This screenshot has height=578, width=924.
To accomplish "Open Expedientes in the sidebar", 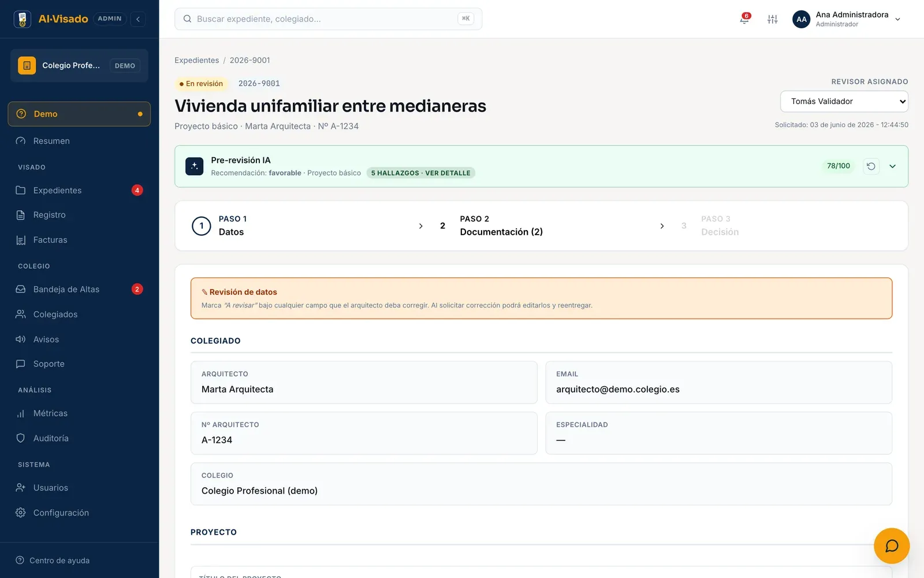I will 79,190.
